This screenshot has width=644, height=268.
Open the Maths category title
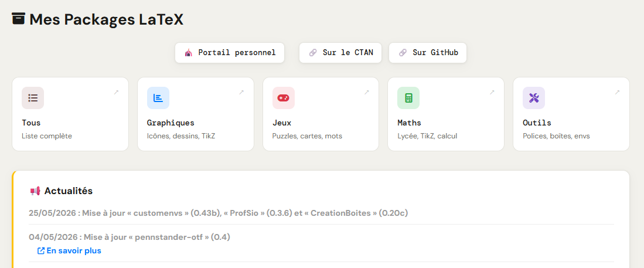(x=409, y=123)
